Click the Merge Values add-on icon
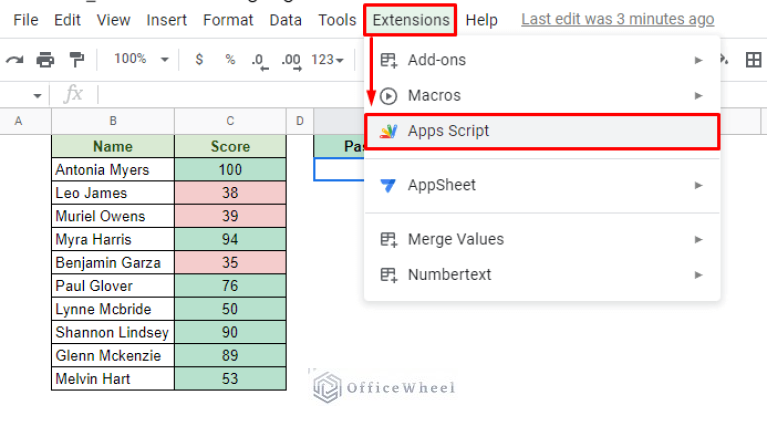This screenshot has height=426, width=767. [388, 240]
